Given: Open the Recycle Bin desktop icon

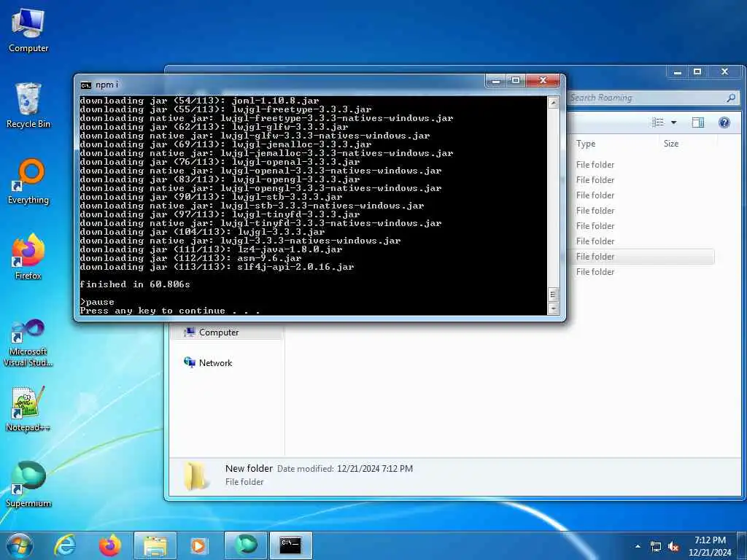Looking at the screenshot, I should [x=28, y=105].
